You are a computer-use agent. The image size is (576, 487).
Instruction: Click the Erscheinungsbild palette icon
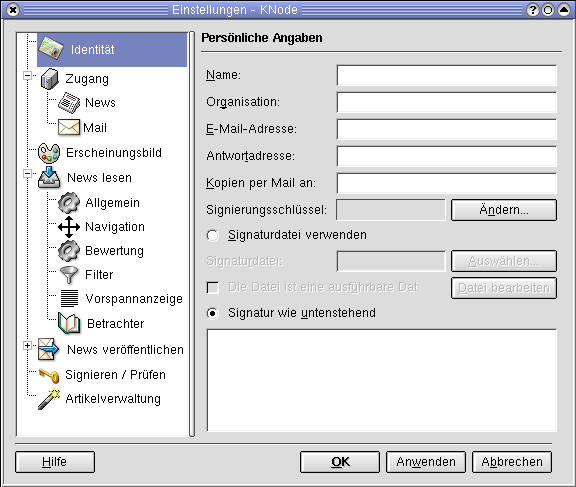(x=49, y=153)
